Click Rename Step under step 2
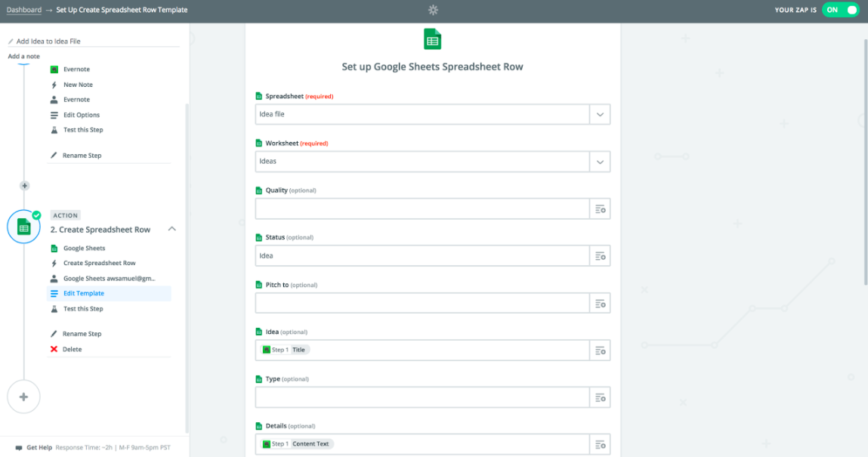This screenshot has width=868, height=457. click(82, 334)
